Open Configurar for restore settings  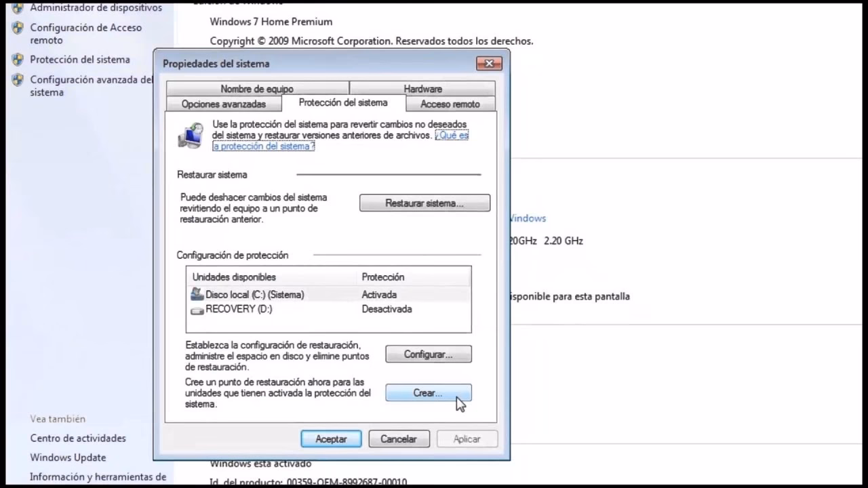428,354
